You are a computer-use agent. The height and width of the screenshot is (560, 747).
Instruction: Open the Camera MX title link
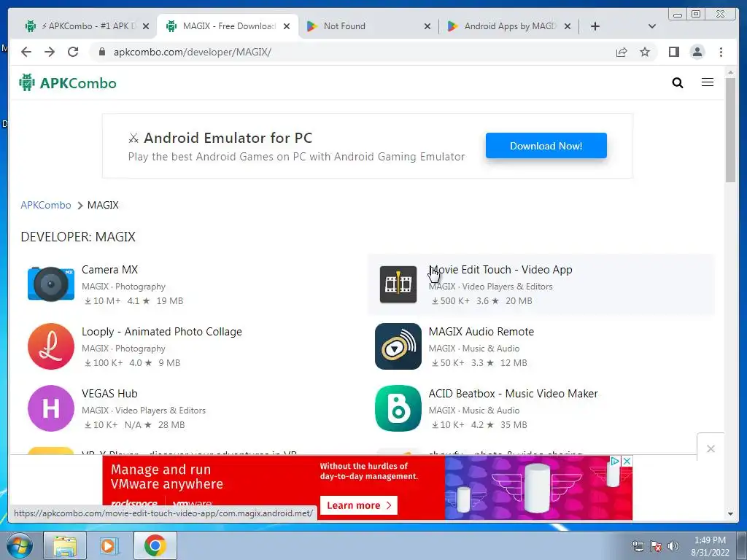[109, 270]
